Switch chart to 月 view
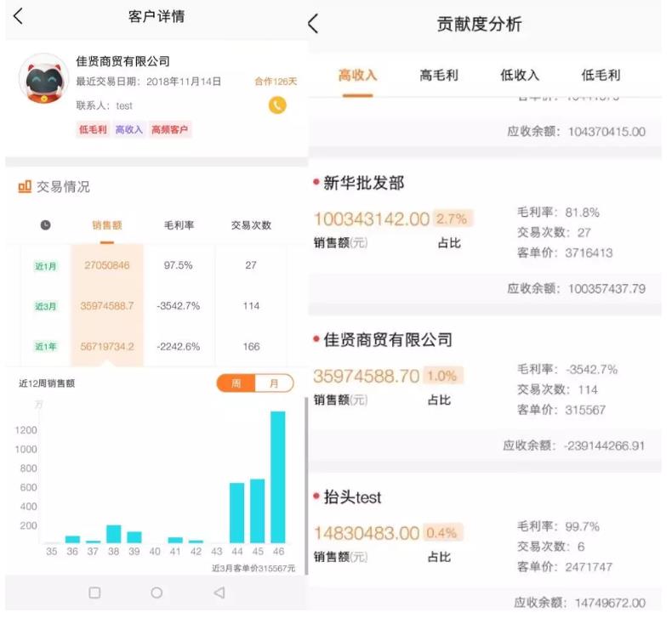672x624 pixels. [274, 383]
